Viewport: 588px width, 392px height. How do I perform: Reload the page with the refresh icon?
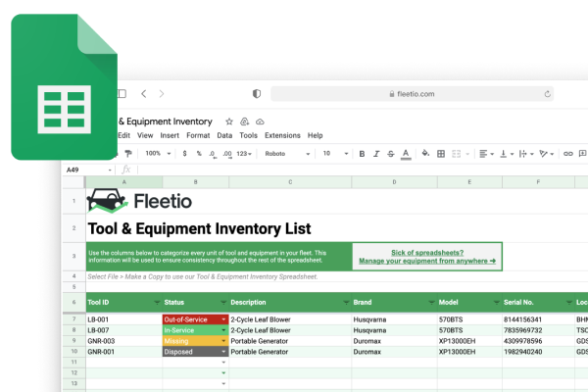(547, 94)
